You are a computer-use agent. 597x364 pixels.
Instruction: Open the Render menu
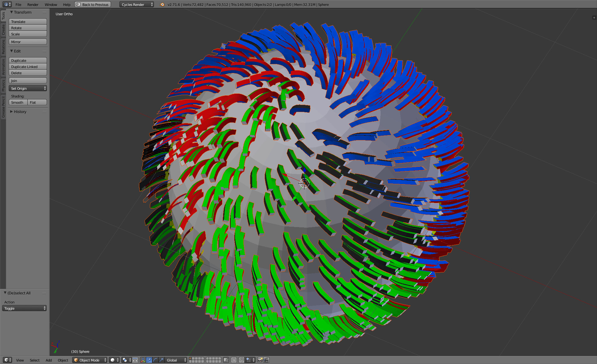tap(33, 4)
